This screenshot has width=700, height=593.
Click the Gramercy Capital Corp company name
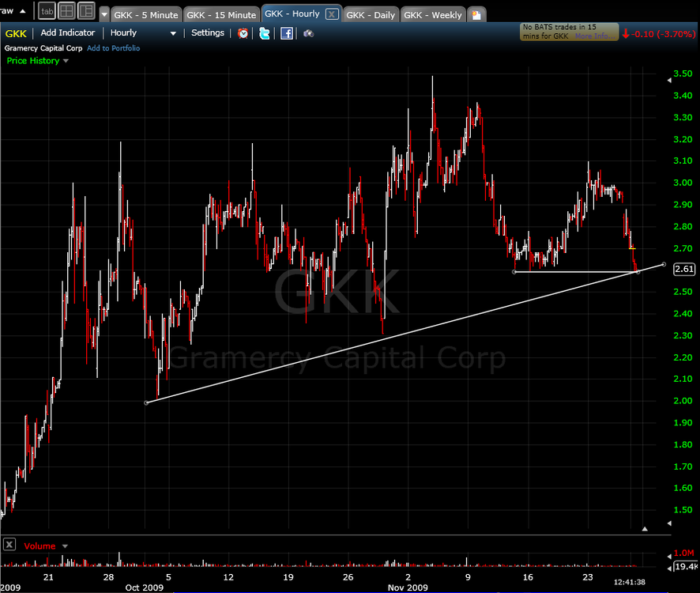point(43,47)
